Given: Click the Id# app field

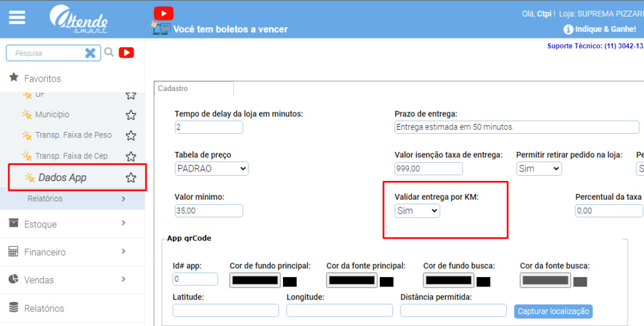Looking at the screenshot, I should coord(195,280).
